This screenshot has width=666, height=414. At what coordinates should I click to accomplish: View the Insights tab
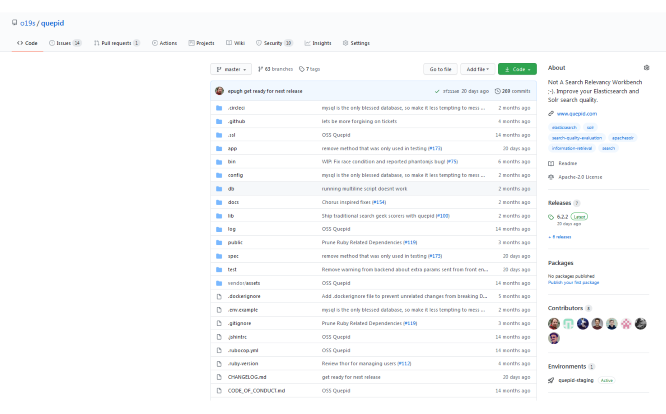click(318, 43)
